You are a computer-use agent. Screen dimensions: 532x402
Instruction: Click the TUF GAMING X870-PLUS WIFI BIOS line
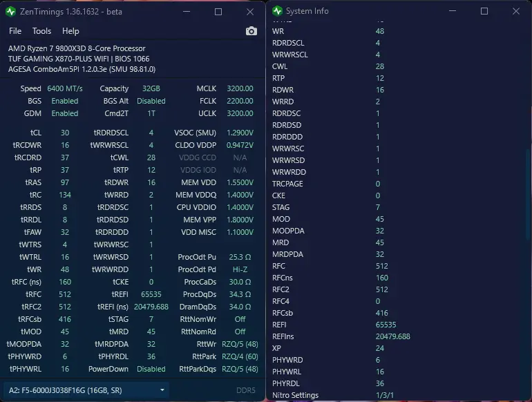(79, 59)
